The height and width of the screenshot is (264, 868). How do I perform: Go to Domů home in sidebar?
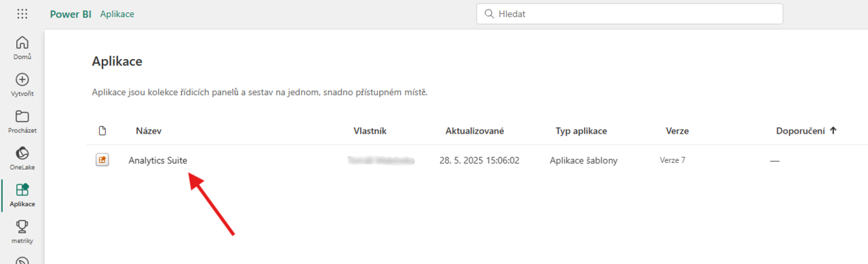point(22,47)
